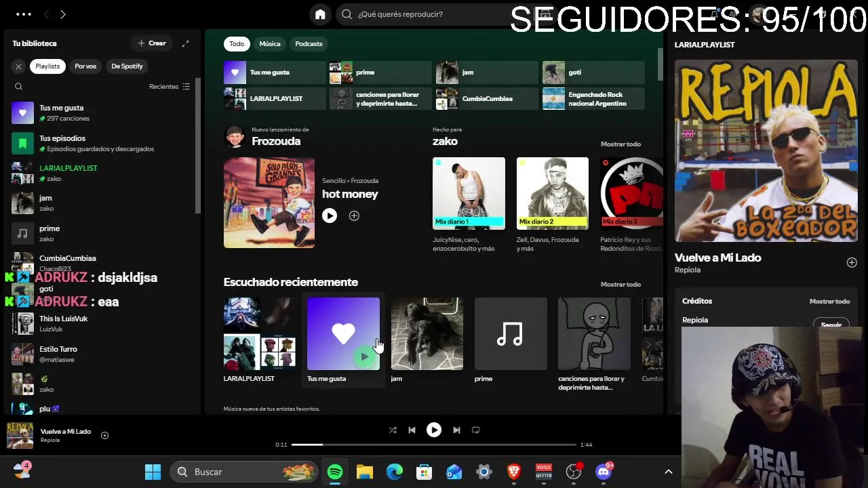Open the Windows Start menu
The height and width of the screenshot is (488, 868).
pos(153,472)
